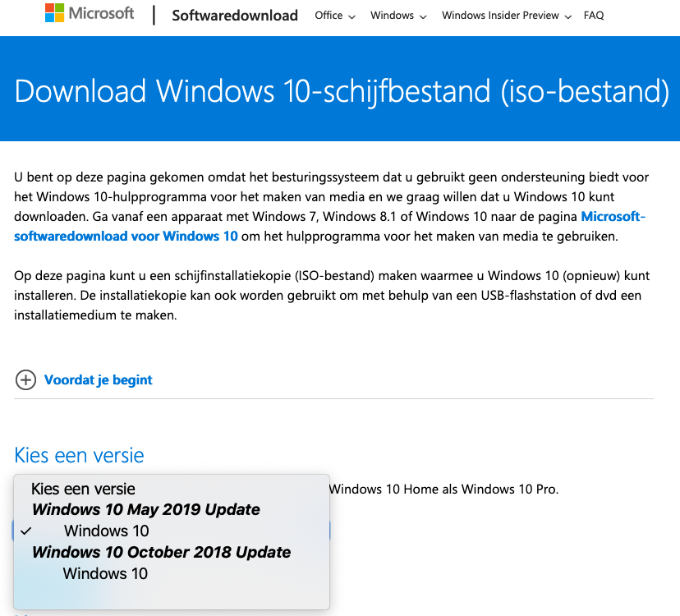
Task: Select Windows 10 under May 2019 Update
Action: point(107,531)
